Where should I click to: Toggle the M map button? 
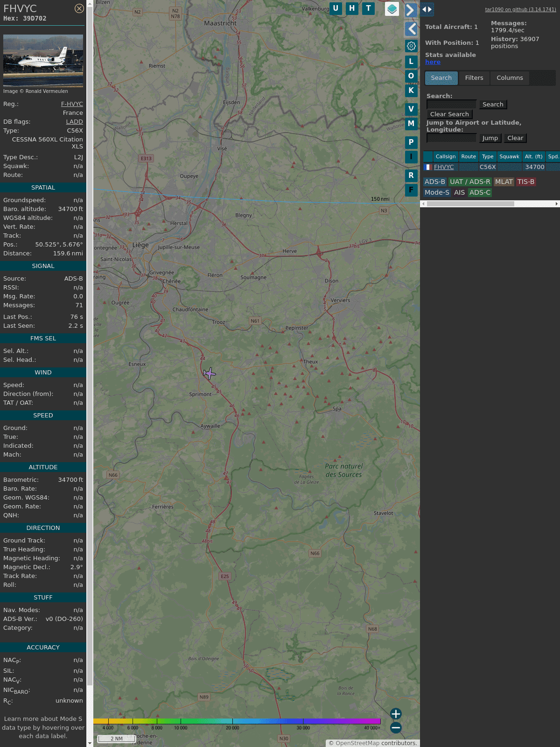[x=411, y=124]
